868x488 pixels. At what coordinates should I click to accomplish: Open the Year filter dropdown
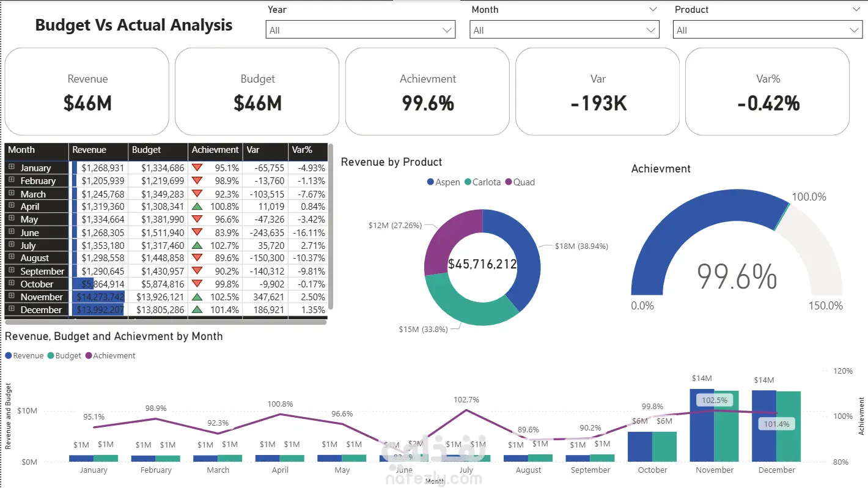tap(361, 30)
